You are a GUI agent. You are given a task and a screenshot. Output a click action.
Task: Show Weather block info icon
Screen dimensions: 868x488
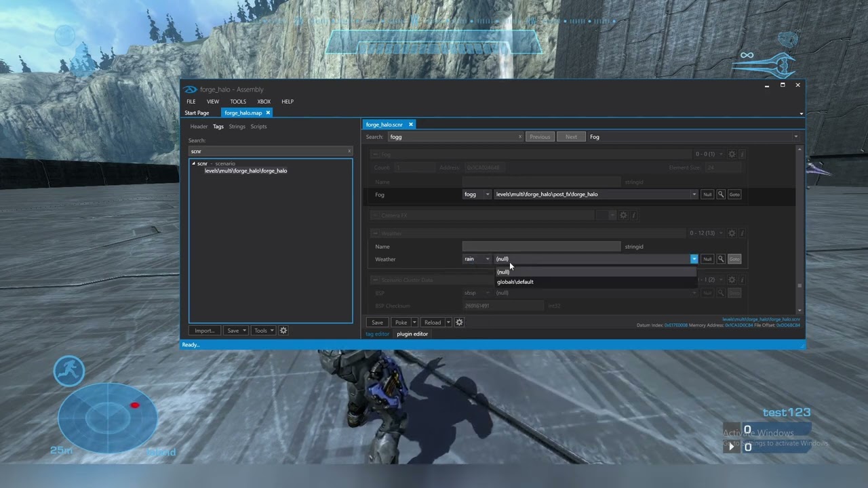tap(742, 233)
